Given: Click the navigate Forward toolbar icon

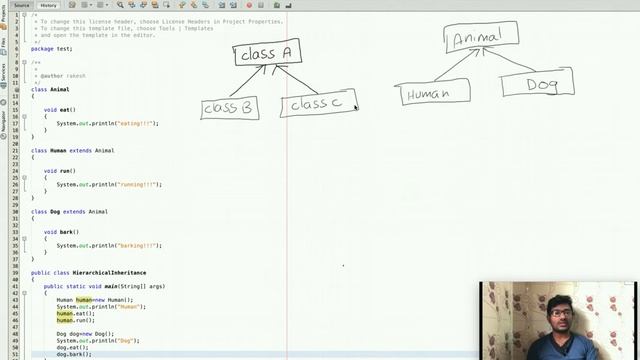Looking at the screenshot, I should tap(100, 5).
